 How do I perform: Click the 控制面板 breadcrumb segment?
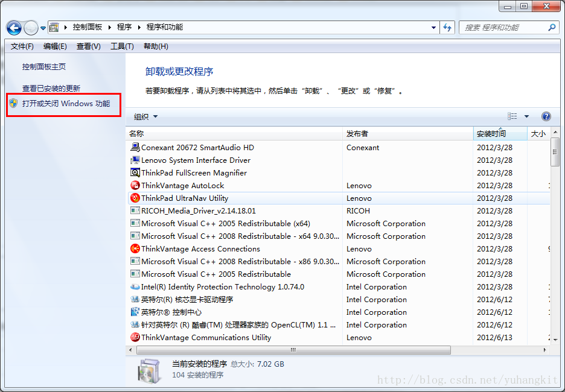click(x=87, y=27)
